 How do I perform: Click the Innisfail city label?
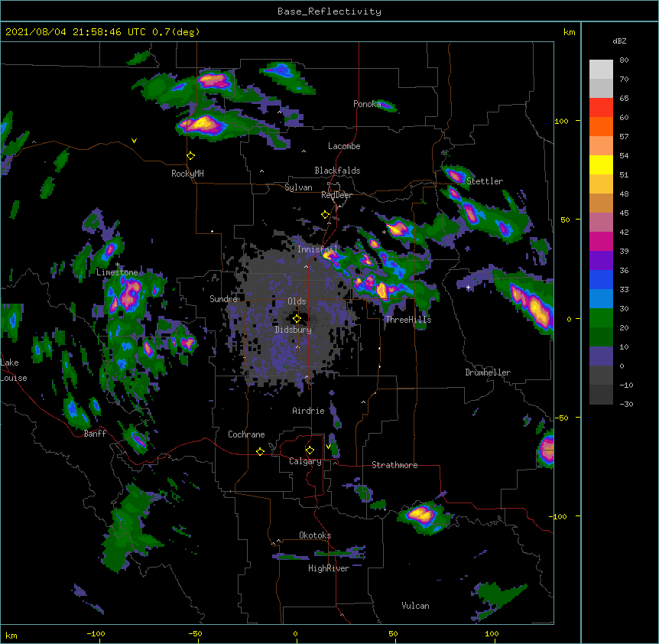point(317,249)
